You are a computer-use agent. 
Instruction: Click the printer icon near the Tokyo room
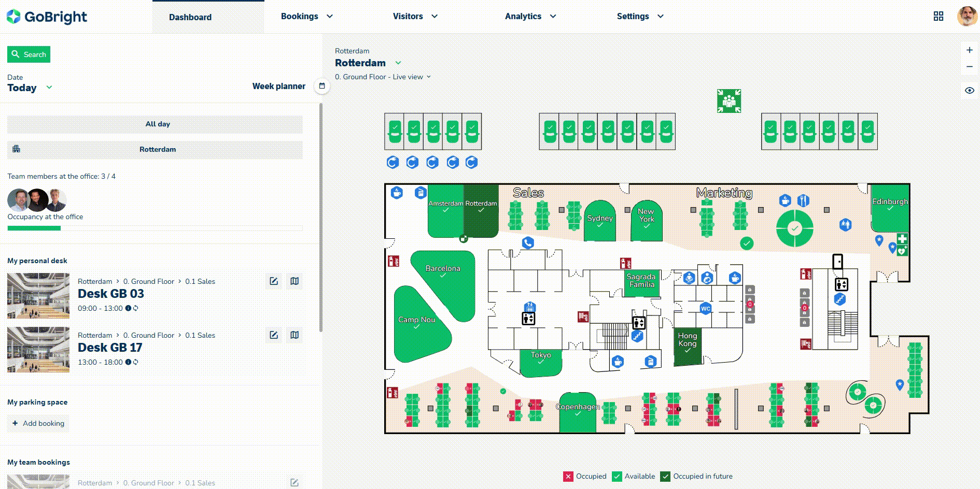651,361
